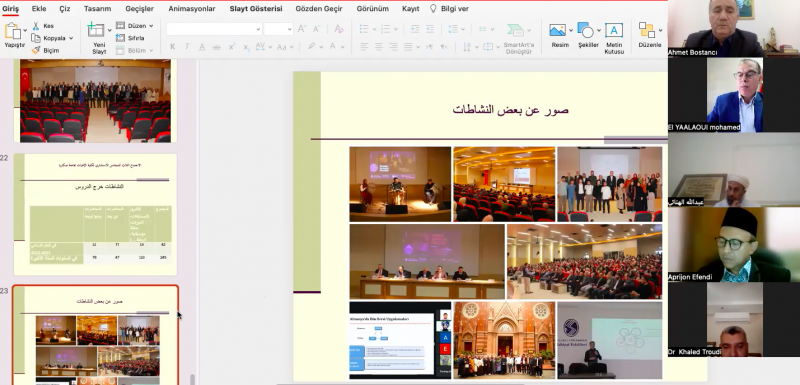Toggle strikethrough formatting
The height and width of the screenshot is (385, 800).
[216, 46]
